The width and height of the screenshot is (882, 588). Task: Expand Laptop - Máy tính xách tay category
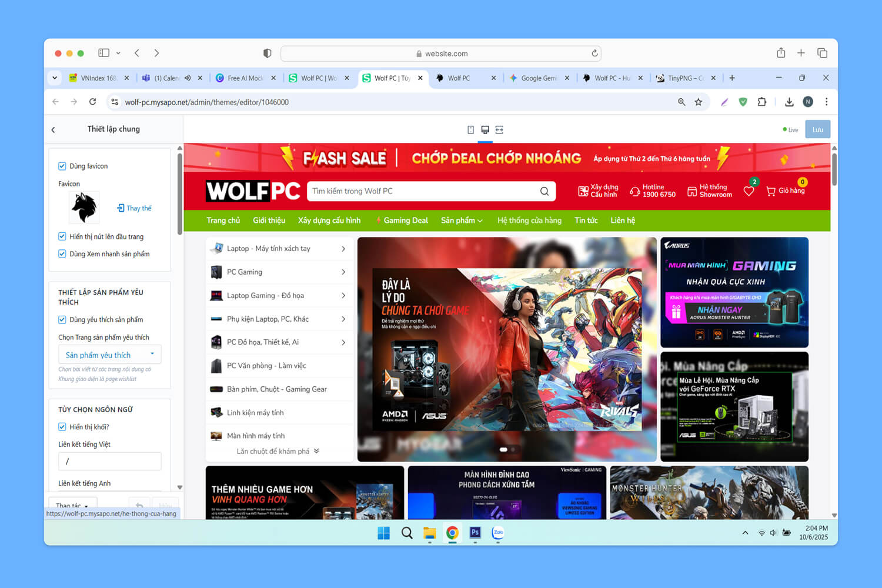(x=343, y=249)
